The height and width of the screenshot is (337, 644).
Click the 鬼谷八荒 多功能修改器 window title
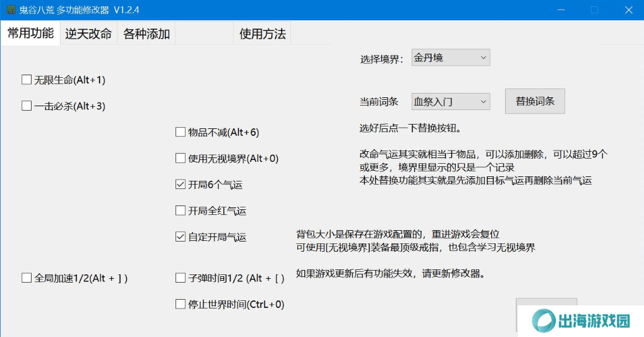(x=79, y=10)
